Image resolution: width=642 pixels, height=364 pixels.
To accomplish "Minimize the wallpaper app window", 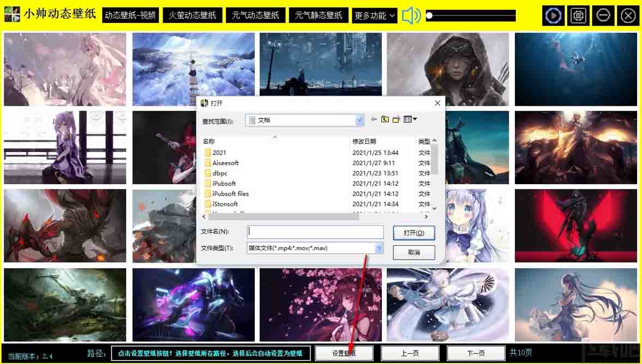I will [x=603, y=16].
